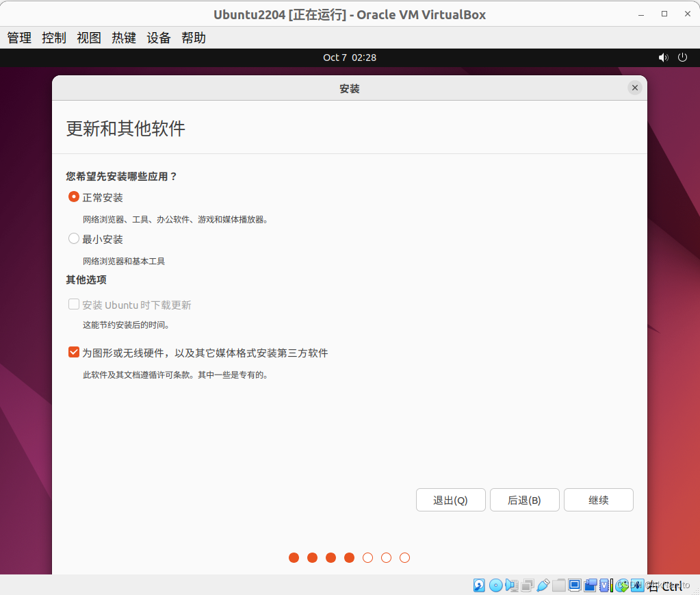
Task: Click the Ubuntu volume speaker icon
Action: 664,58
